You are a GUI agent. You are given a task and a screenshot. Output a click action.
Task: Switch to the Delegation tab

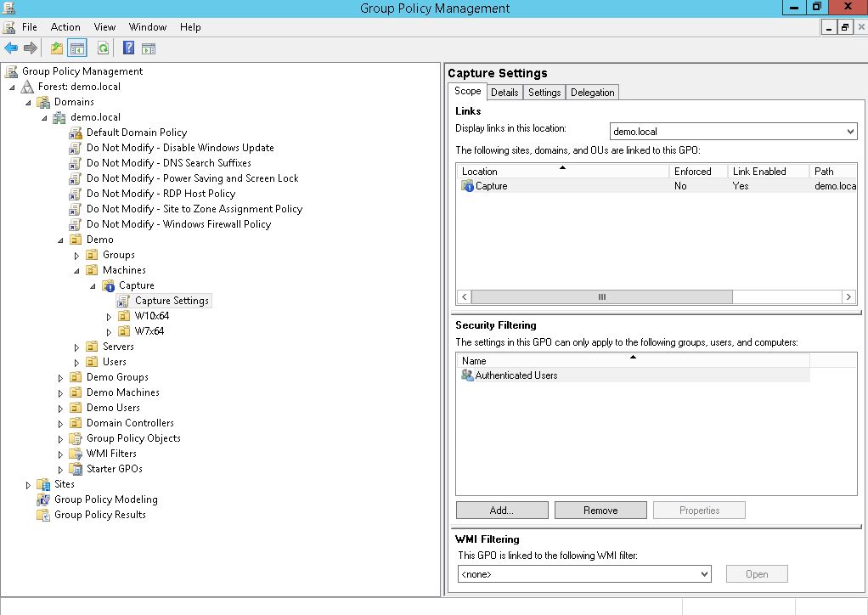pyautogui.click(x=592, y=93)
